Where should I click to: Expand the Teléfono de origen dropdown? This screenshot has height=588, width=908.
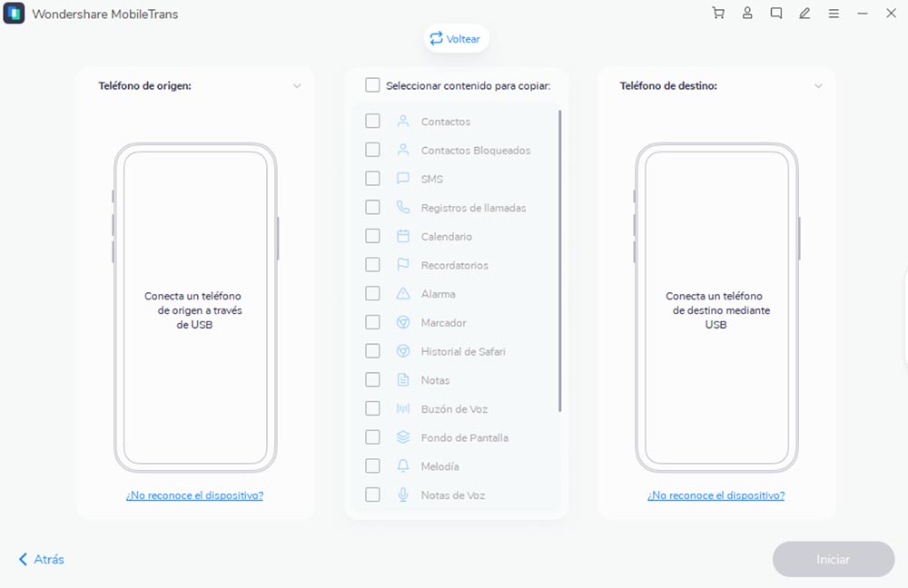tap(297, 85)
